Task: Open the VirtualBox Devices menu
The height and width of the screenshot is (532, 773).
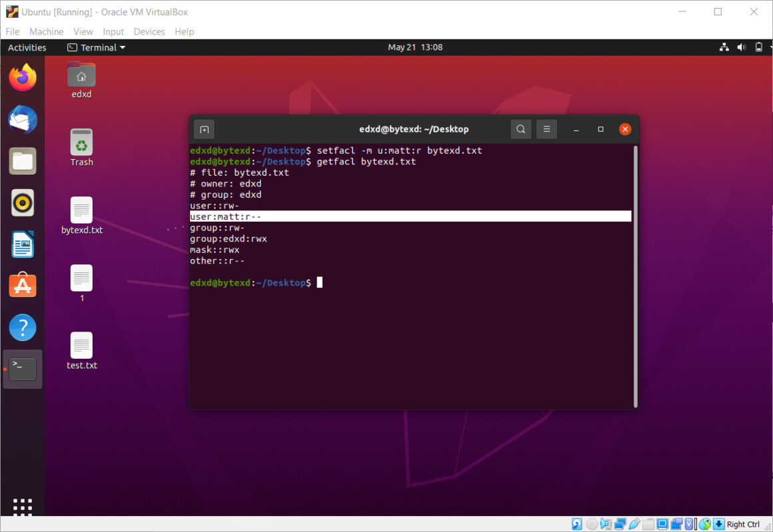Action: tap(149, 31)
